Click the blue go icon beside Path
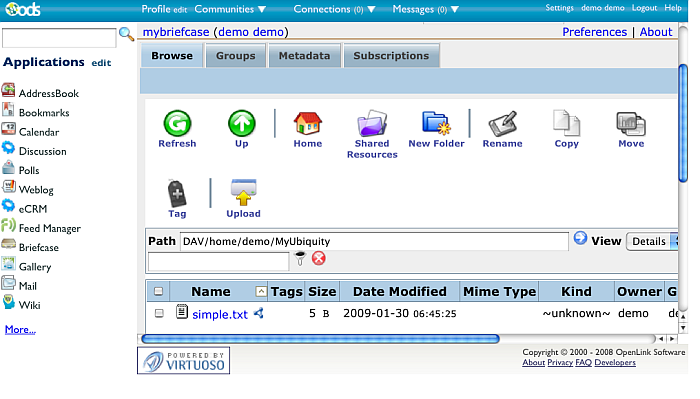Viewport: 700px width, 399px height. coord(580,238)
